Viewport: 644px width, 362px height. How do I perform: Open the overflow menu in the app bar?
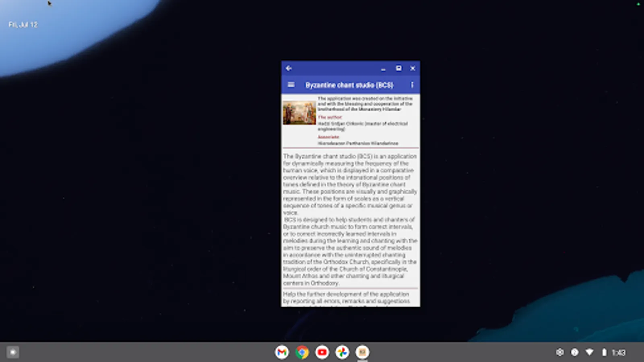[412, 85]
